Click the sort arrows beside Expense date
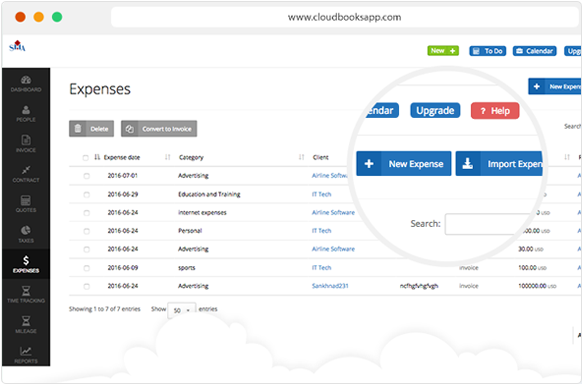This screenshot has width=582, height=384. (x=97, y=157)
